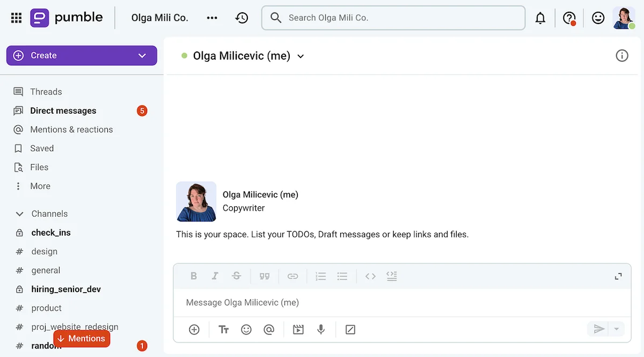Open the emoji picker in the message toolbar

[246, 329]
